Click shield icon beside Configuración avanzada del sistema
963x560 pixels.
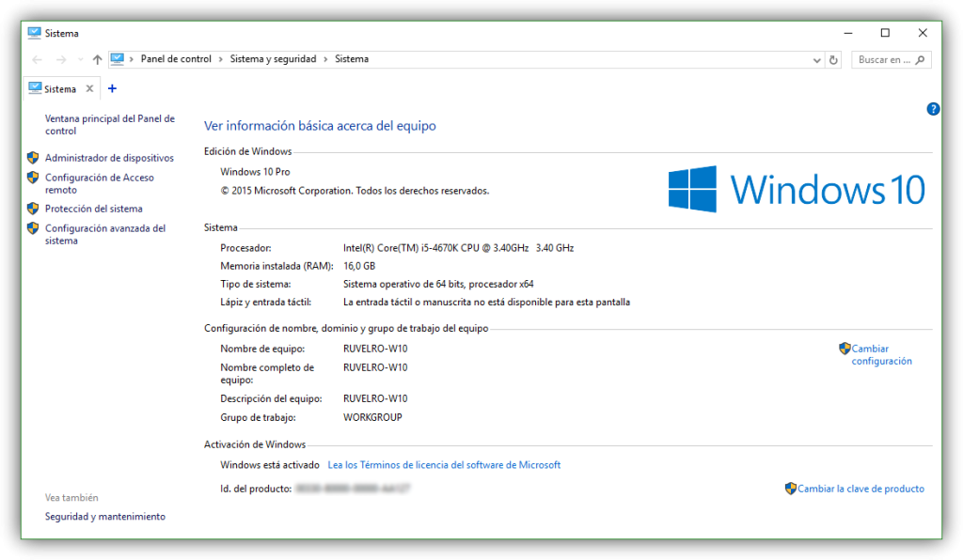33,228
